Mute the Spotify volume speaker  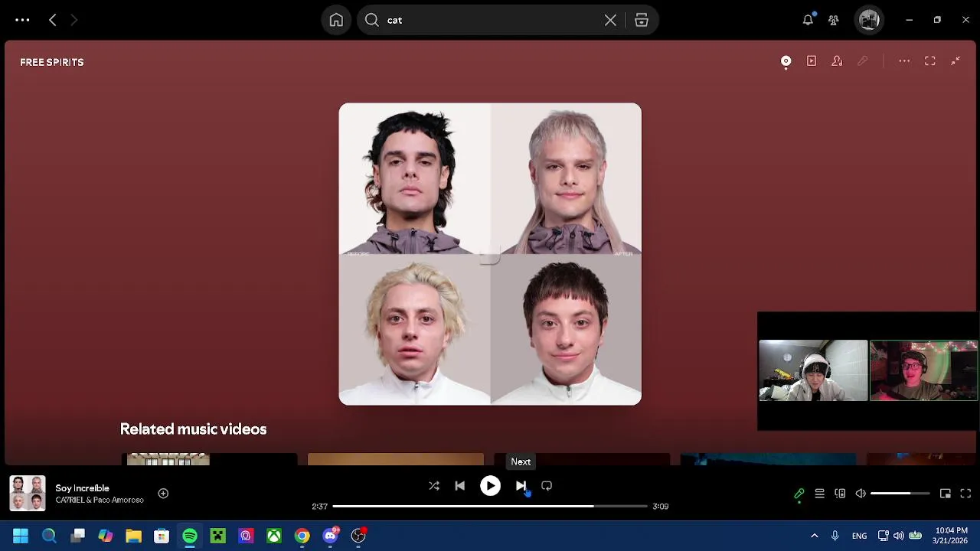coord(861,494)
